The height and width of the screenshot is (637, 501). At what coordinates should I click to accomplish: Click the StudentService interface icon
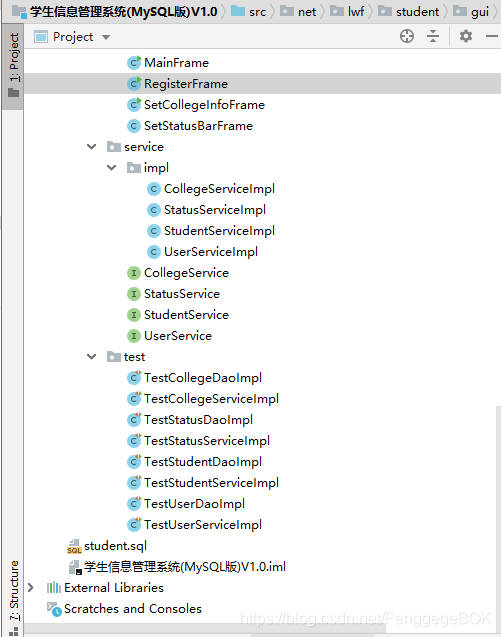tap(134, 315)
